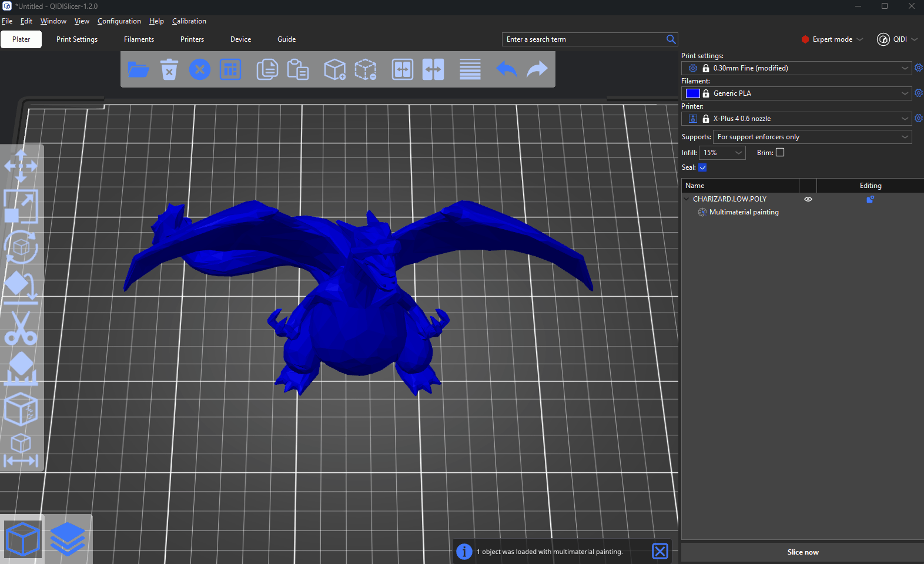The height and width of the screenshot is (564, 924).
Task: Hide CHARIZARD.LOW.POLY using the eye icon
Action: 808,199
